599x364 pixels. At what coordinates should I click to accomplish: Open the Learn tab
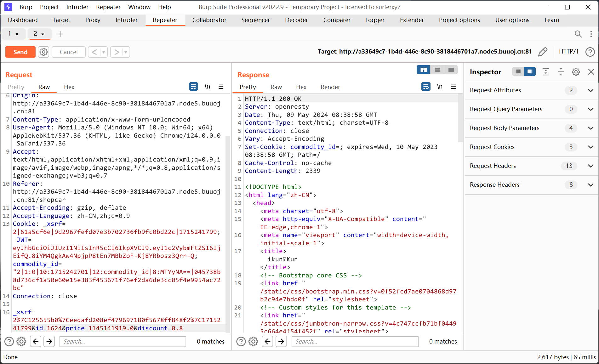[552, 20]
